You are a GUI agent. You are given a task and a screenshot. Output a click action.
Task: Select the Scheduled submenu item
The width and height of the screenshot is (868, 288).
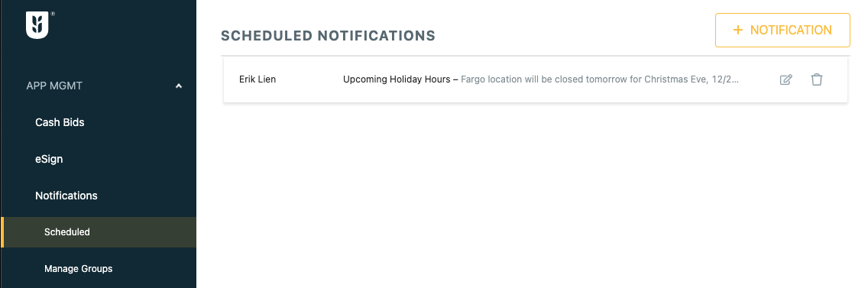click(x=67, y=232)
